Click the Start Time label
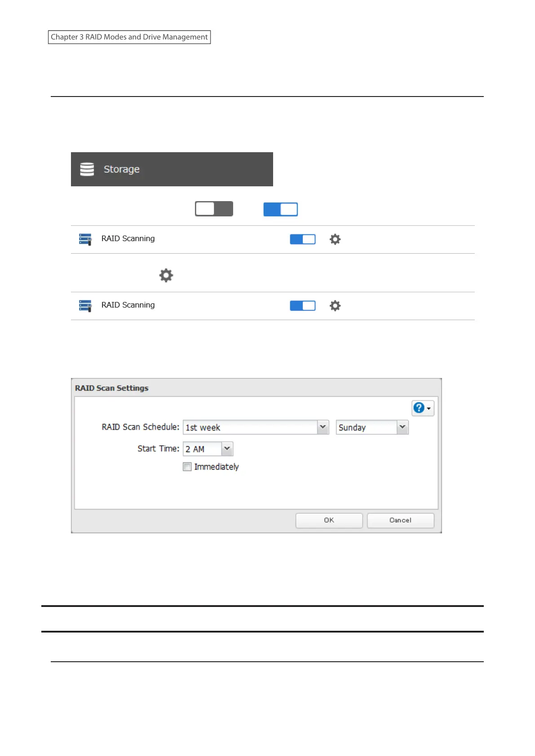Image resolution: width=535 pixels, height=756 pixels. coord(159,448)
